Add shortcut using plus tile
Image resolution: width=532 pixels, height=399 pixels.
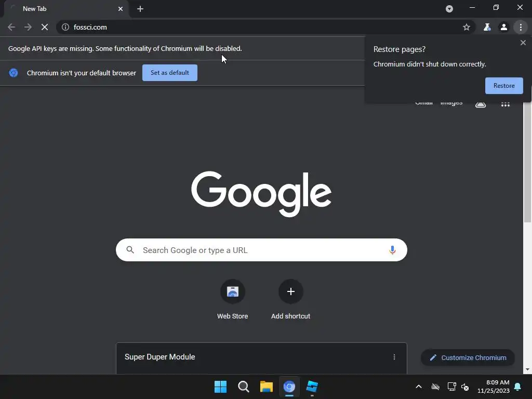pos(291,300)
